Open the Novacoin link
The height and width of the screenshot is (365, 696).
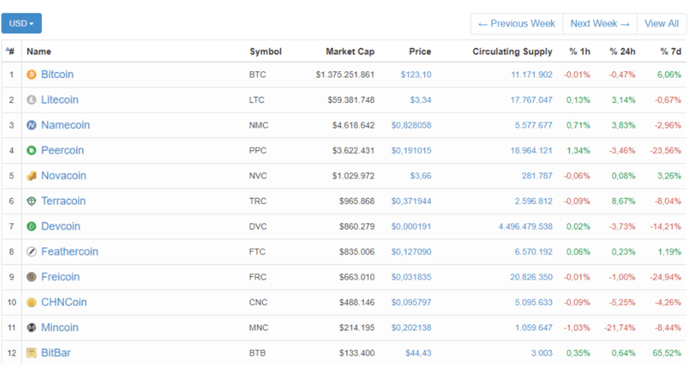point(63,176)
